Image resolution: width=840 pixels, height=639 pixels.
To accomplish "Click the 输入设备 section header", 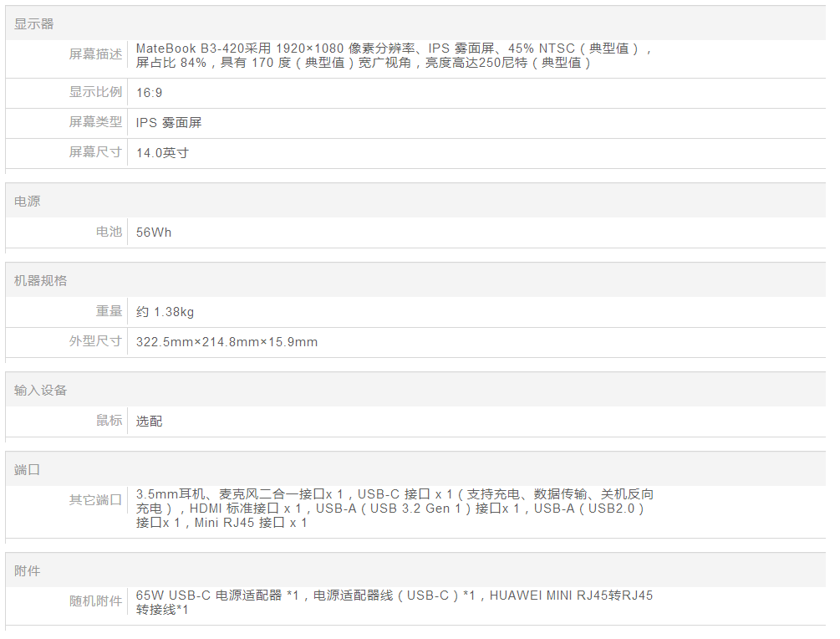I will coord(40,391).
